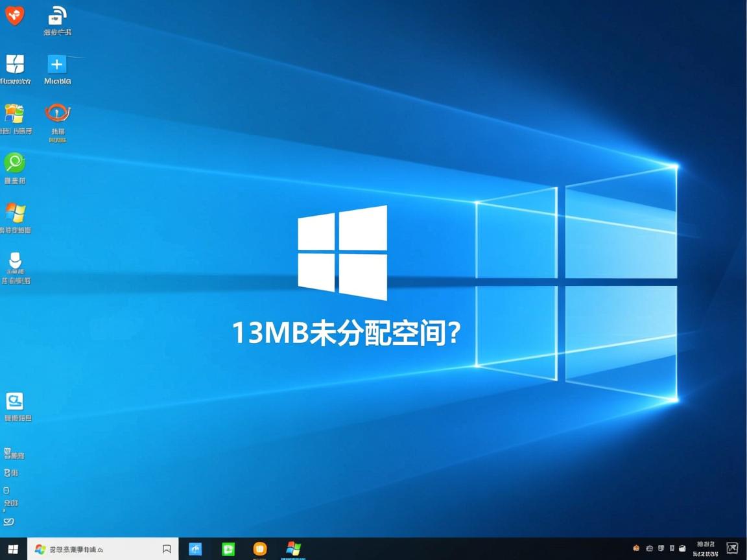Screen dimensions: 747x560
Task: Click the bookmark icon in the search bar
Action: click(167, 549)
